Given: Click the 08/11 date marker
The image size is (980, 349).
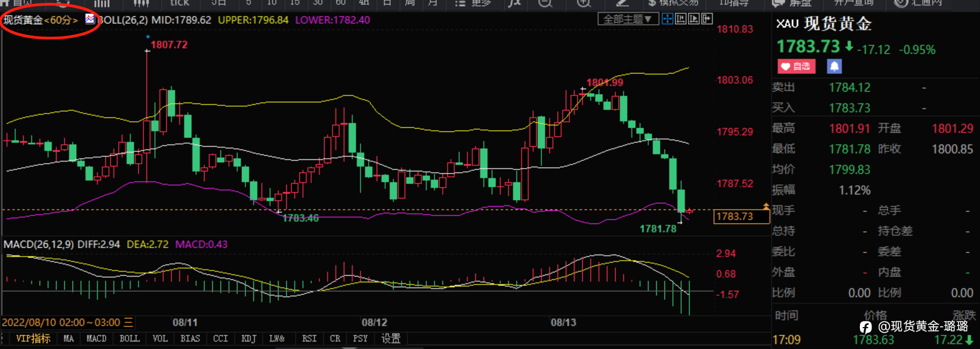Looking at the screenshot, I should click(185, 323).
